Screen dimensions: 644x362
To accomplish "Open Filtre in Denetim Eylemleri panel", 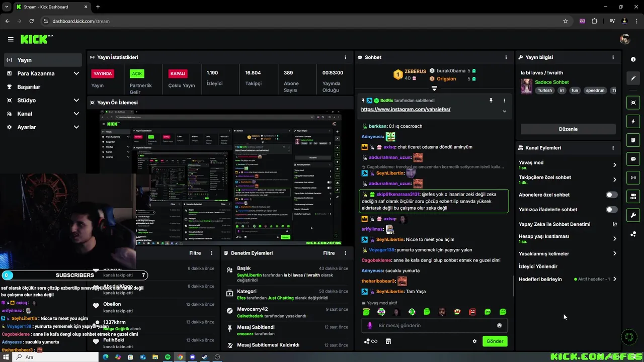I will click(x=329, y=253).
